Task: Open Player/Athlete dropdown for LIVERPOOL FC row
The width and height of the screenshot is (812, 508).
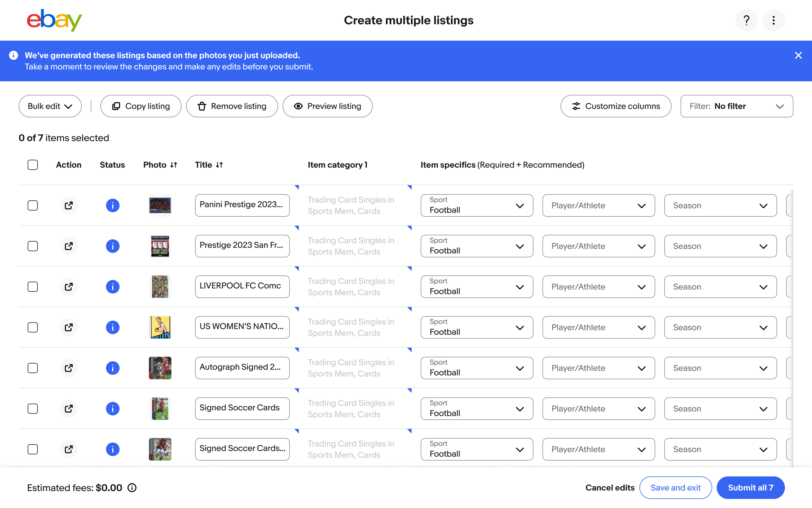Action: click(x=599, y=286)
